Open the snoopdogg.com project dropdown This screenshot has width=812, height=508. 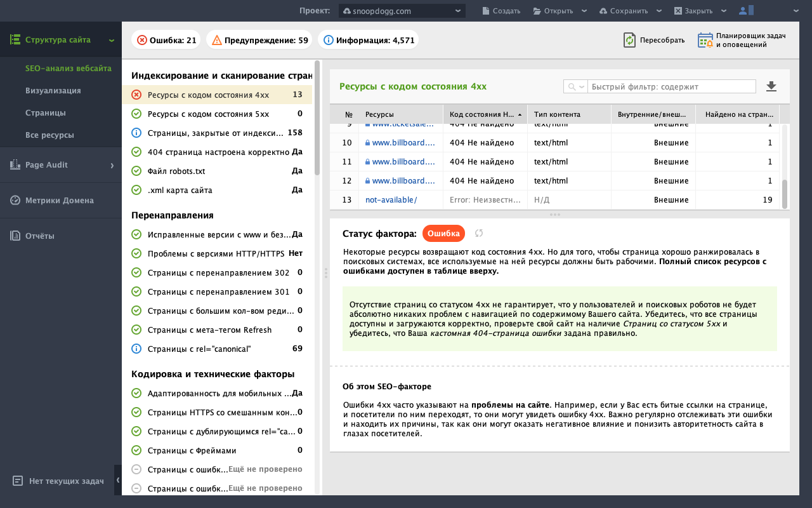(x=402, y=11)
